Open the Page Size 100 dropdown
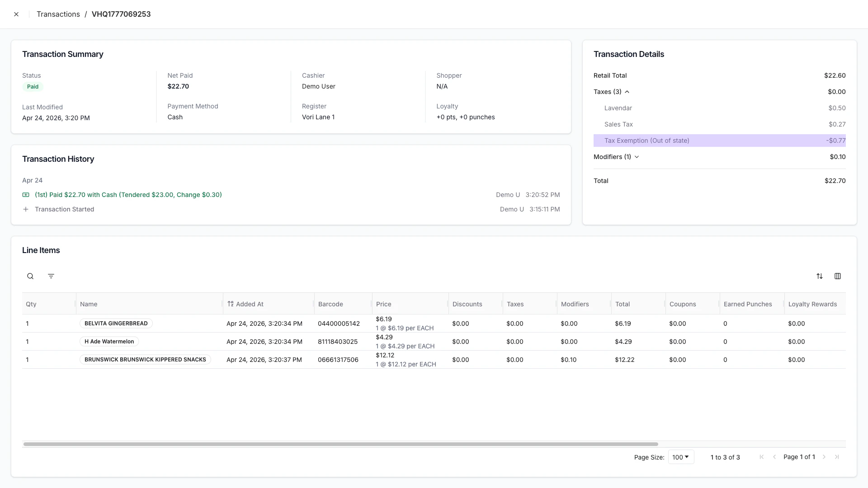The width and height of the screenshot is (868, 488). [680, 457]
